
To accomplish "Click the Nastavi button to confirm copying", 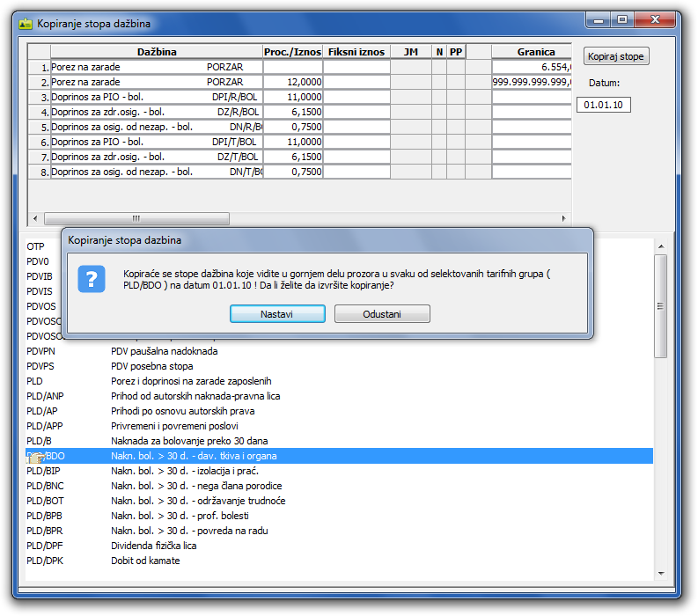I will tap(277, 314).
